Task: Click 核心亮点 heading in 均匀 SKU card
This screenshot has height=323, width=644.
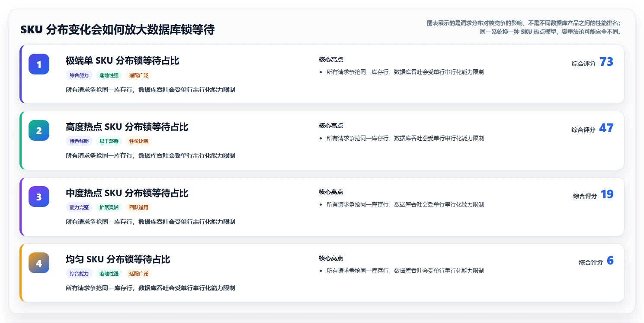Action: click(x=331, y=258)
